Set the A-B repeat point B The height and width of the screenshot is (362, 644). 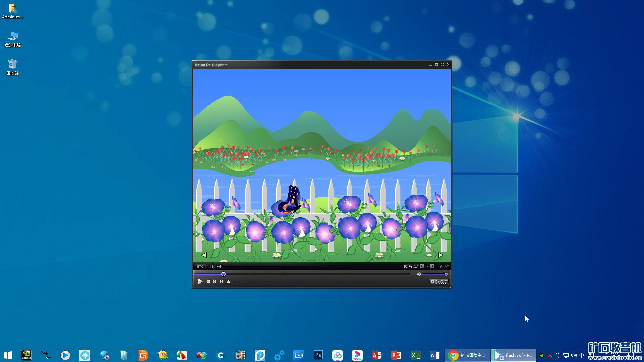[432, 266]
